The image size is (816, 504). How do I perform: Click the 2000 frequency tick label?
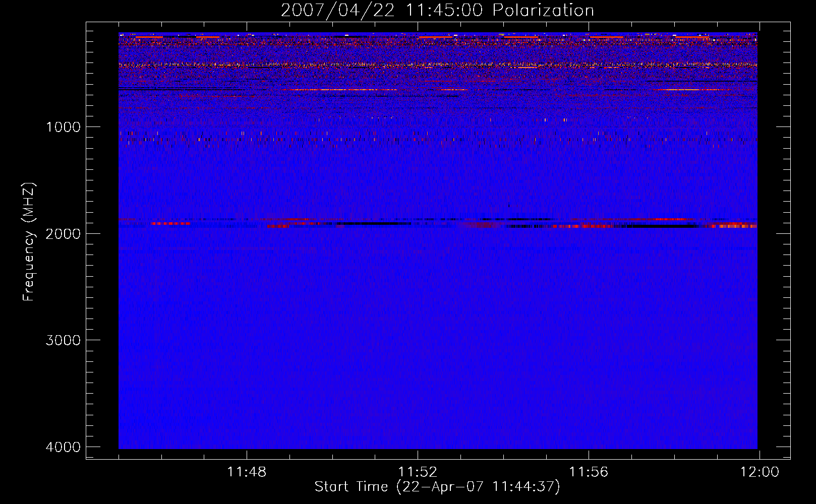click(x=63, y=233)
